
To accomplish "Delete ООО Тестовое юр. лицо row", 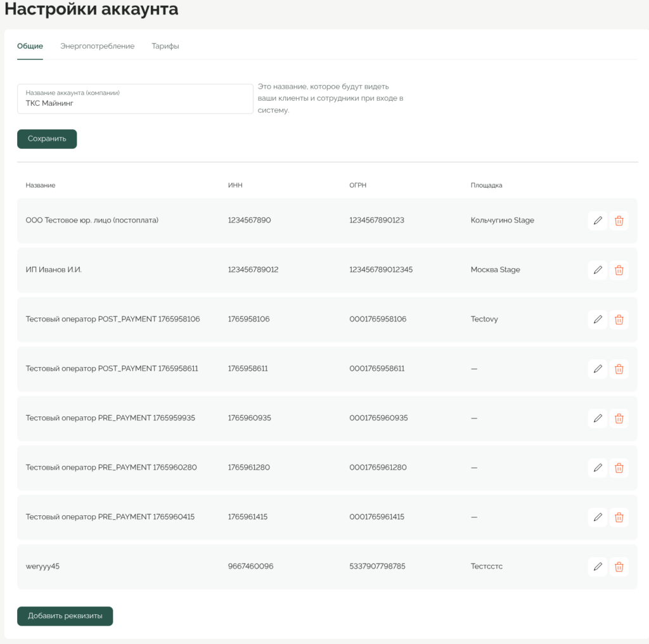I will point(619,221).
